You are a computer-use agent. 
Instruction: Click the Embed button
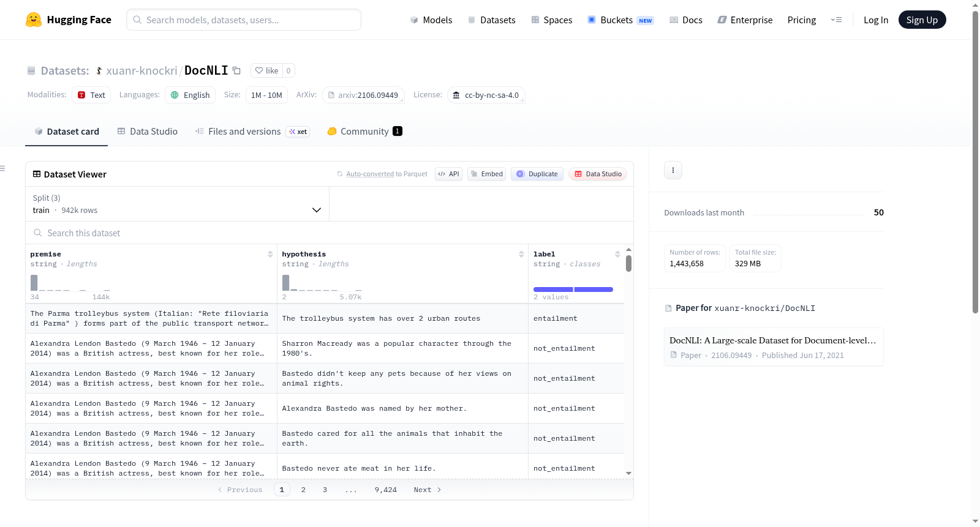(x=487, y=174)
